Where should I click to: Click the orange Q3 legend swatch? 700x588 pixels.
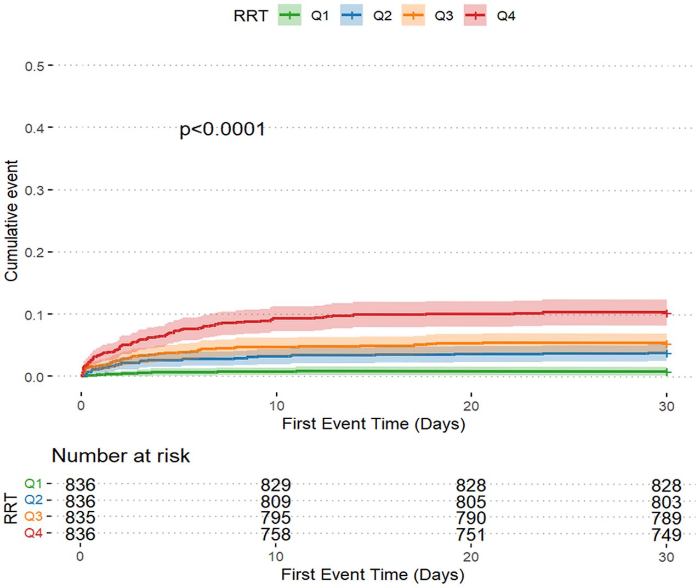coord(413,16)
